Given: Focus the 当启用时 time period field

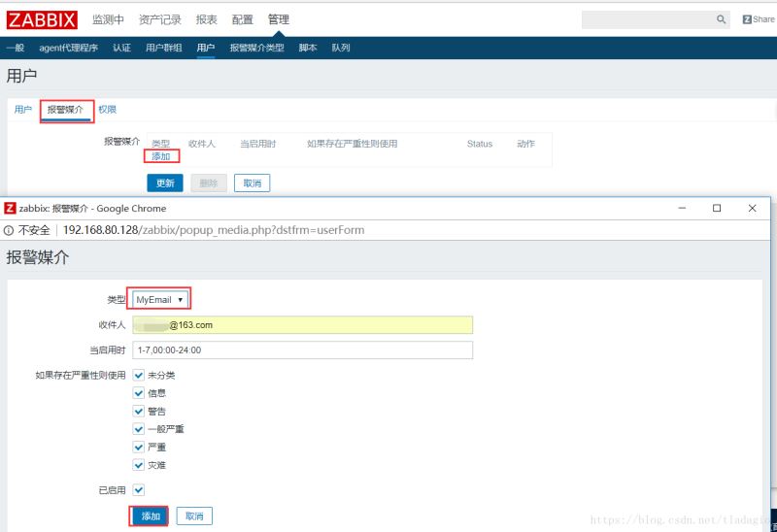Looking at the screenshot, I should click(302, 350).
